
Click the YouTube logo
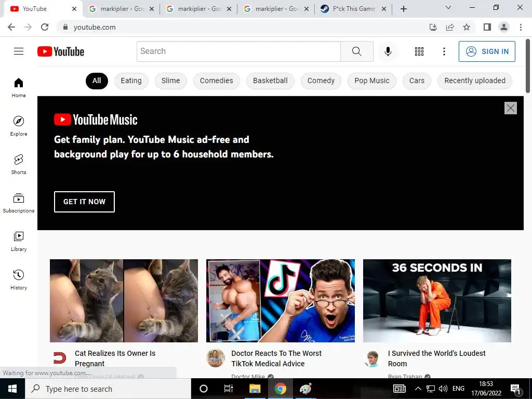61,51
